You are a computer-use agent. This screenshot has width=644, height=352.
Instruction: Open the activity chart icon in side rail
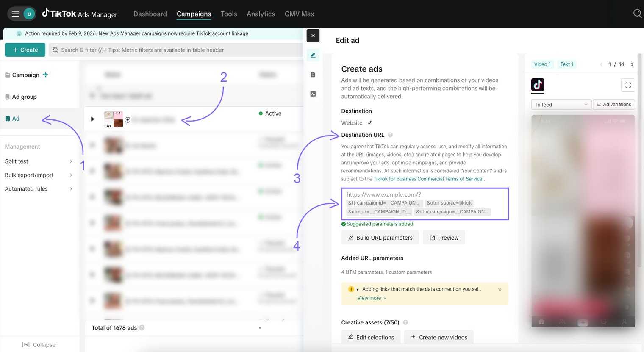click(x=313, y=94)
